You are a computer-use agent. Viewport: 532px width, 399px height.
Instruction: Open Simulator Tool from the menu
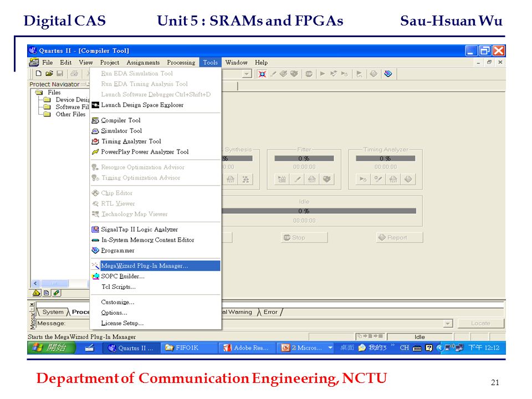coord(156,131)
